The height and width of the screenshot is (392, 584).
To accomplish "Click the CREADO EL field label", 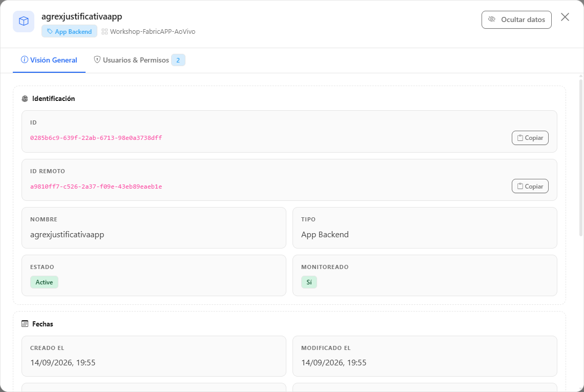I will (x=47, y=348).
